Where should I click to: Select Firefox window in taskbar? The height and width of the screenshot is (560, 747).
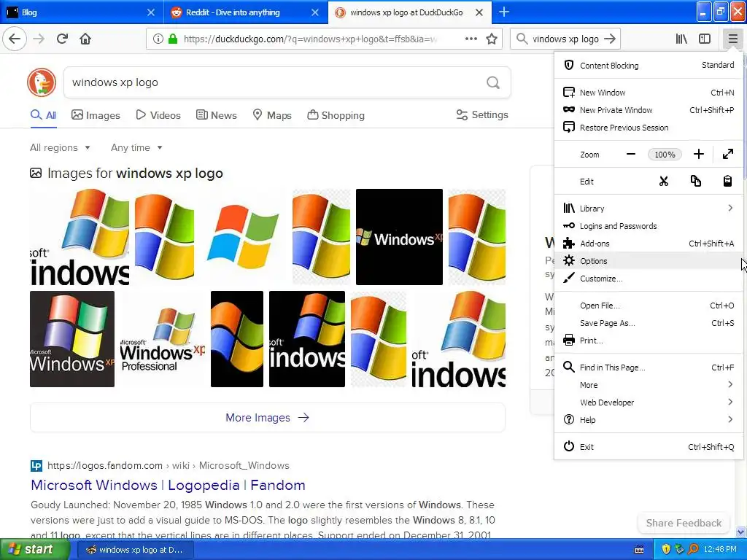point(135,550)
